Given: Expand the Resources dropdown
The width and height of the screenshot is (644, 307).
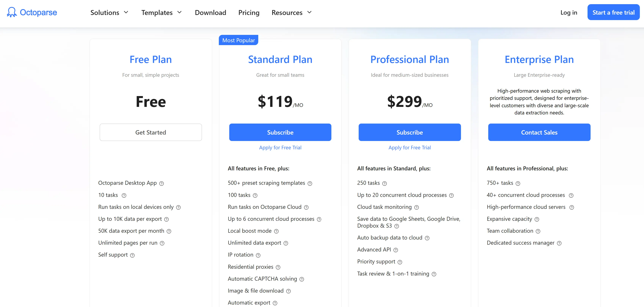Looking at the screenshot, I should tap(291, 12).
